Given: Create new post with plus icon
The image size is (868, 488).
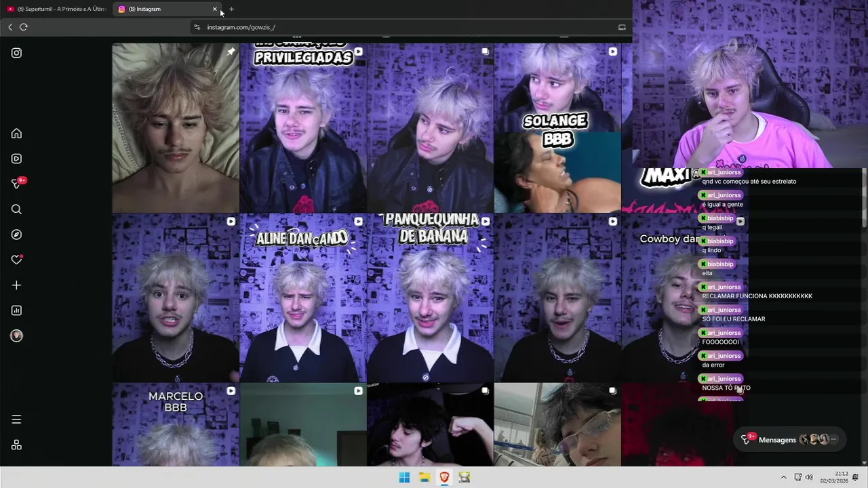Looking at the screenshot, I should coord(16,285).
